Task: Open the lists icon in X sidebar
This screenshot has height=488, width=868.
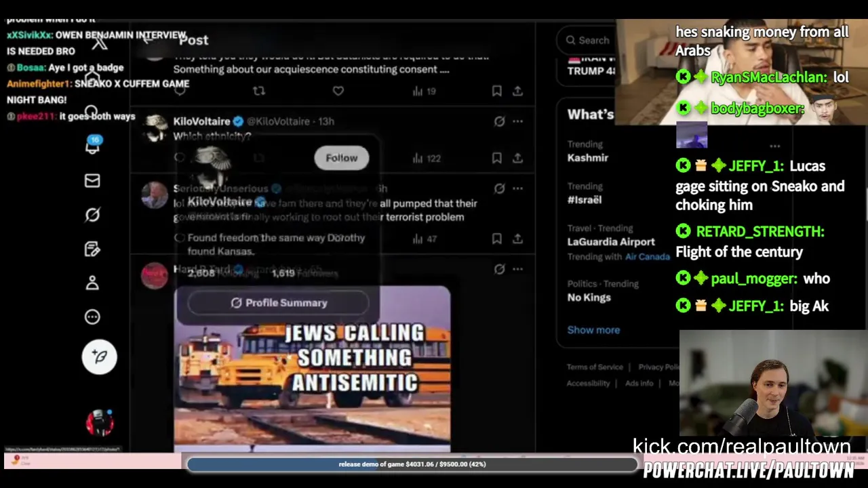Action: click(x=92, y=249)
